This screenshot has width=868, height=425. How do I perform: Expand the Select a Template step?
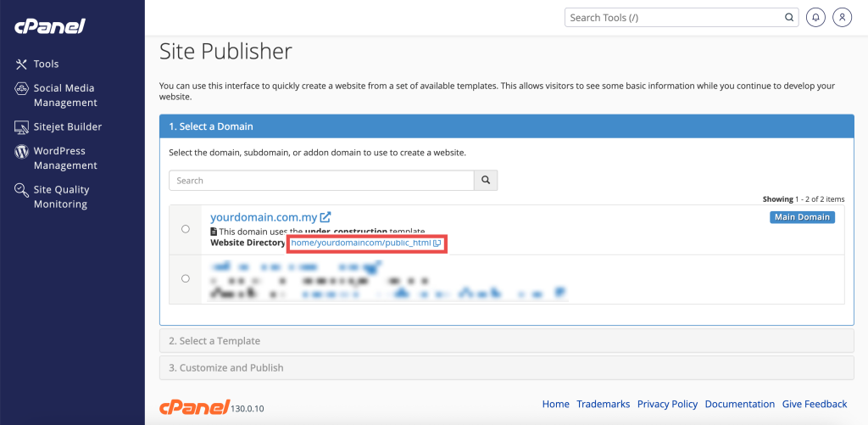507,341
